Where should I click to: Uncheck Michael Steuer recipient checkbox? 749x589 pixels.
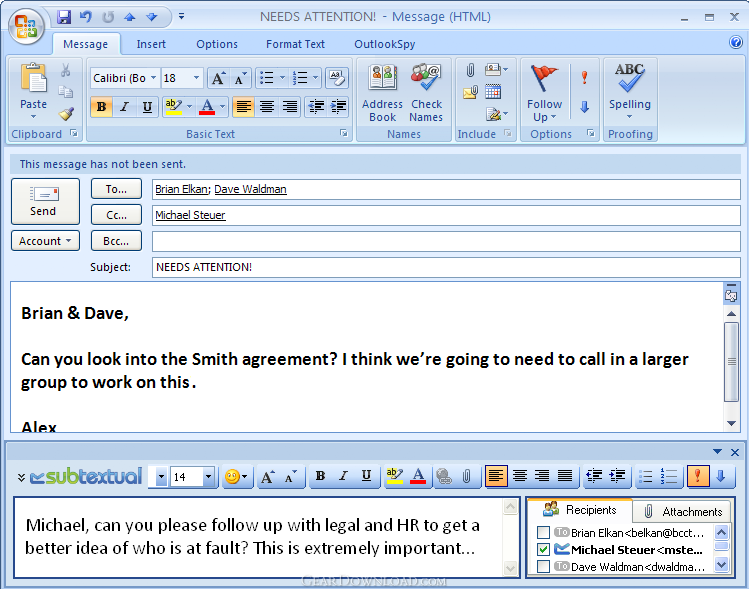coord(543,549)
